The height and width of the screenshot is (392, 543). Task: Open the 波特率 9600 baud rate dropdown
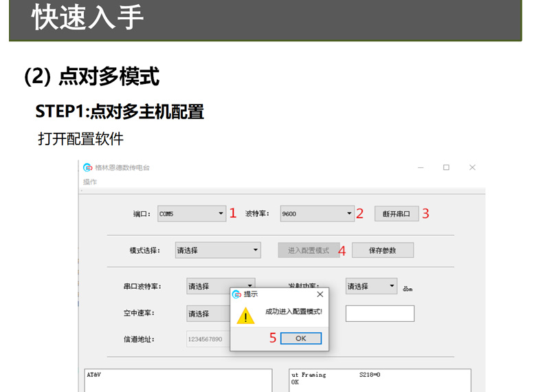point(317,213)
